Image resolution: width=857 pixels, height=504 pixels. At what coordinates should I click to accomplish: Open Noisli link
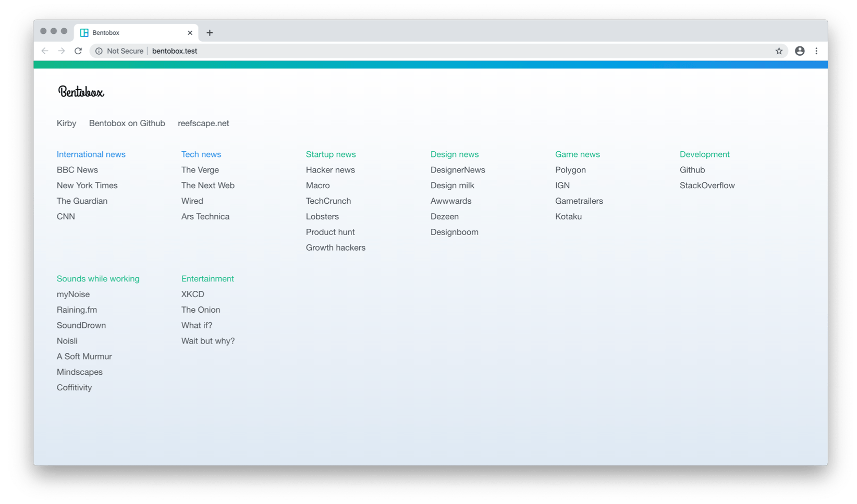pyautogui.click(x=67, y=341)
